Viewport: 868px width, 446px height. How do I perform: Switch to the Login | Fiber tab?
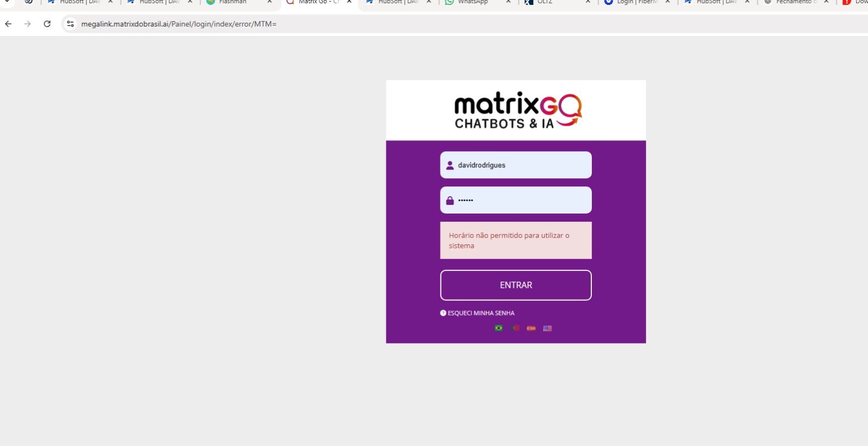[x=637, y=2]
